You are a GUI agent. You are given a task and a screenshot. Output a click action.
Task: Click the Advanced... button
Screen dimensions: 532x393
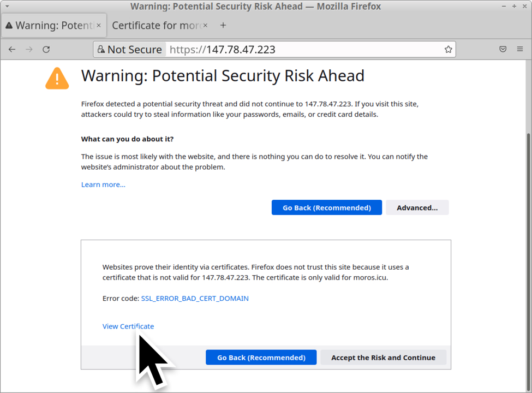(417, 207)
